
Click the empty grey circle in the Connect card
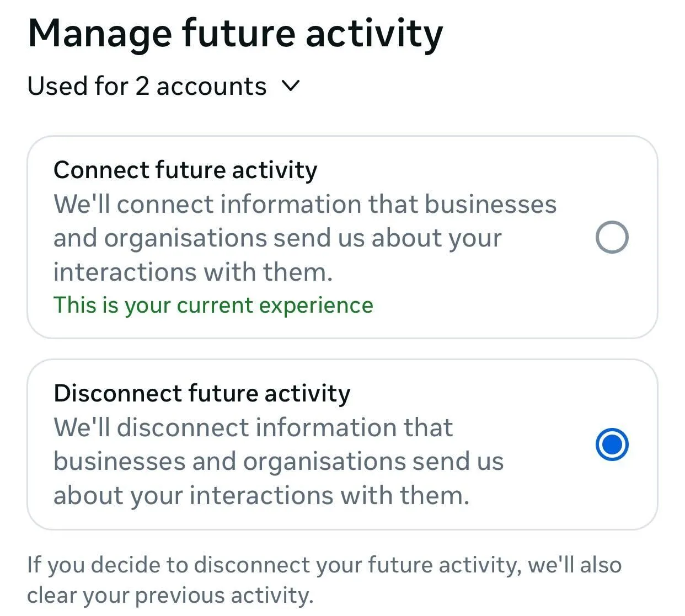612,237
